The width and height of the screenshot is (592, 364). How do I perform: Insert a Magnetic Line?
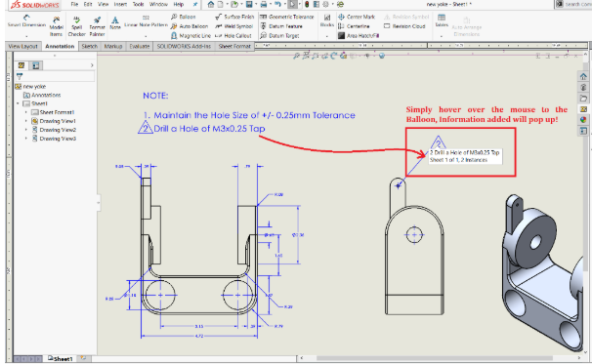(190, 35)
